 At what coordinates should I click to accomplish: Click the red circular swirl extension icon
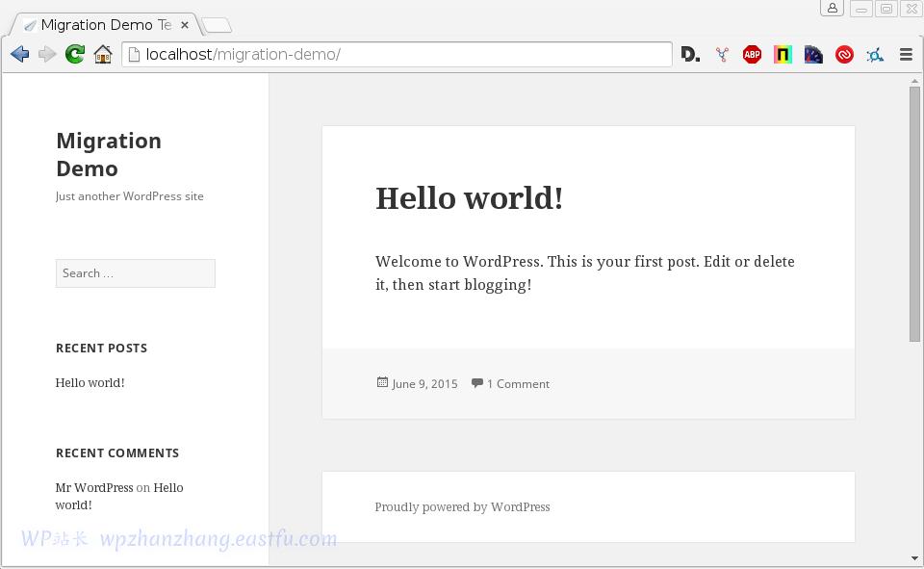[x=844, y=55]
